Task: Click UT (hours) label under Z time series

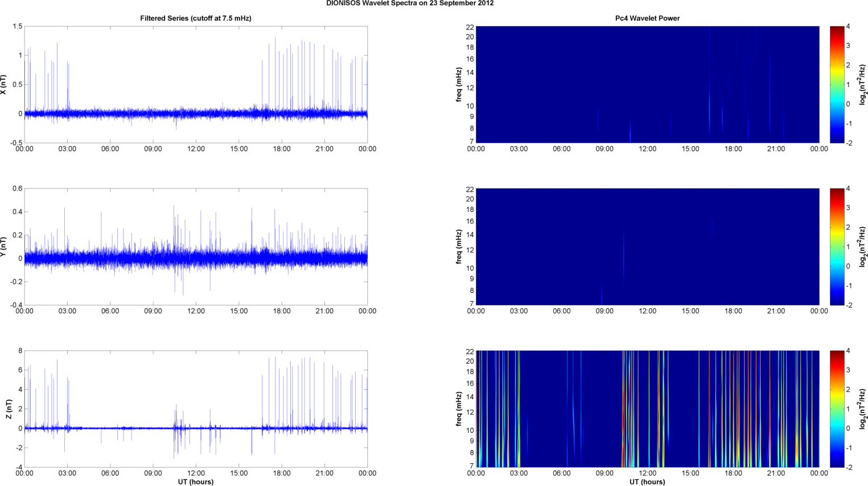Action: pyautogui.click(x=195, y=482)
